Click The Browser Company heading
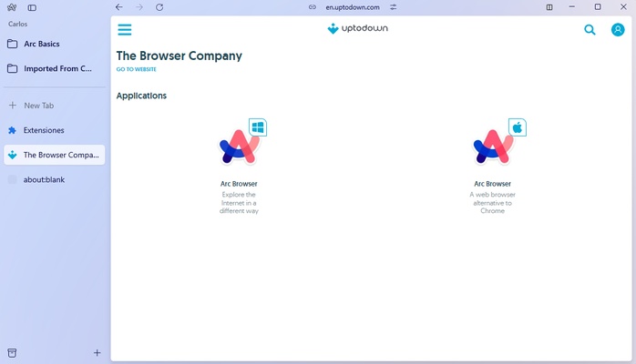Viewport: 636px width, 364px height. point(180,56)
